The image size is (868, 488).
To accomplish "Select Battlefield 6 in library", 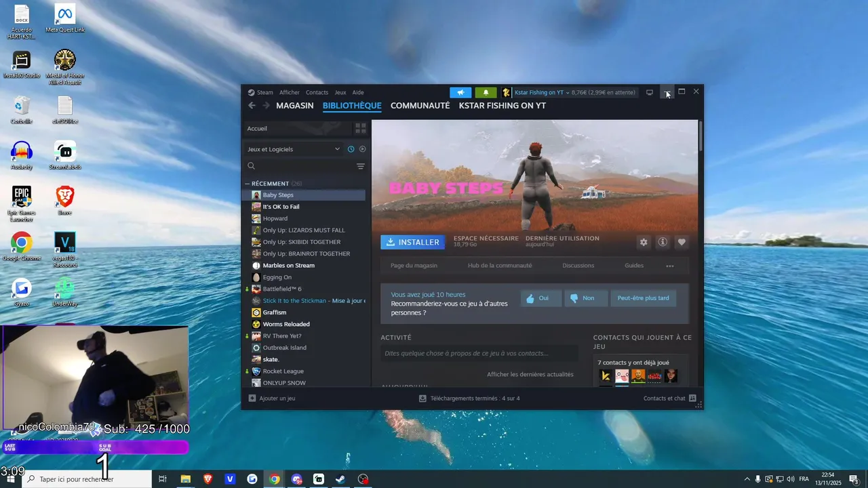I will tap(304, 289).
